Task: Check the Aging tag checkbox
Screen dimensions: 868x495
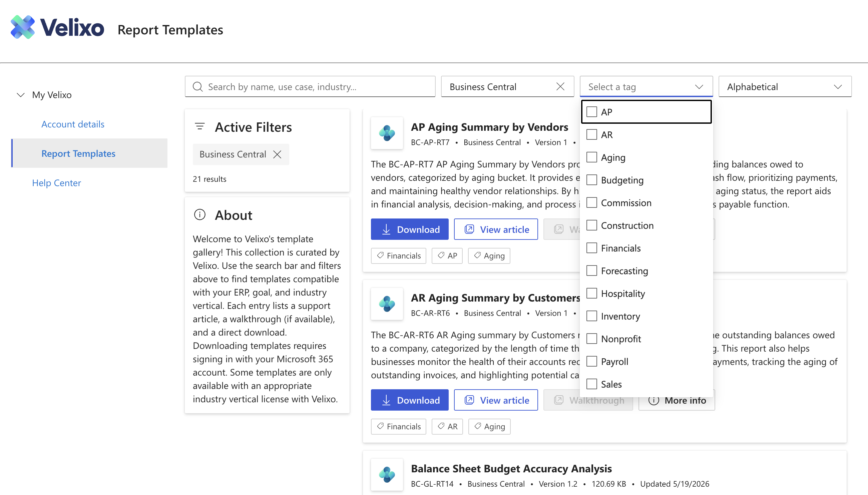Action: [591, 157]
